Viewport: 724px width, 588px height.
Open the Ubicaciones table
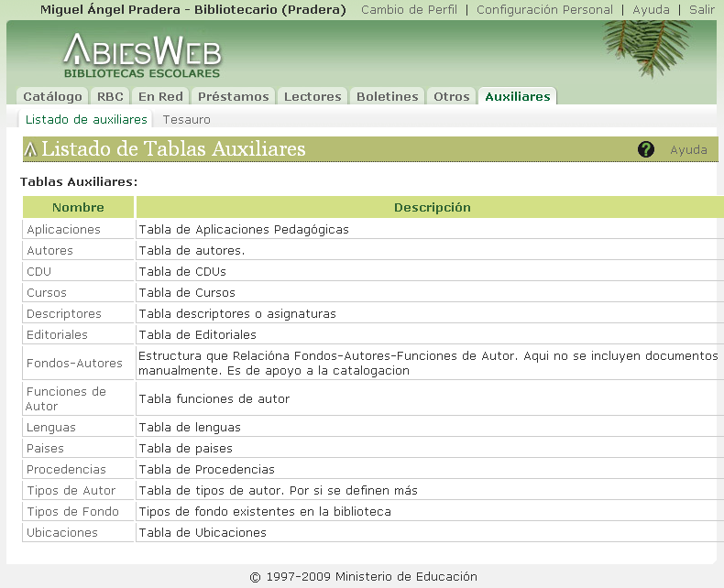pyautogui.click(x=61, y=533)
